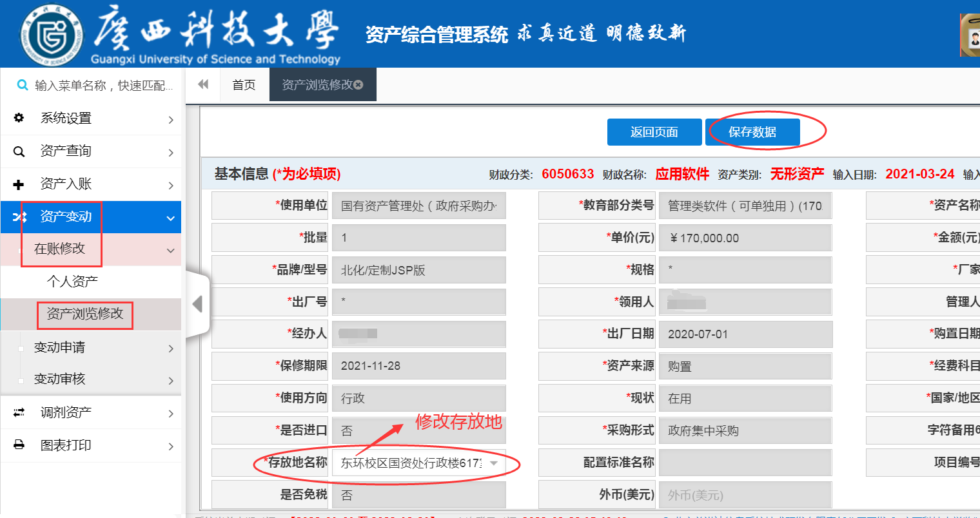Switch to the 首页 tab
Viewport: 980px width, 518px height.
tap(244, 85)
